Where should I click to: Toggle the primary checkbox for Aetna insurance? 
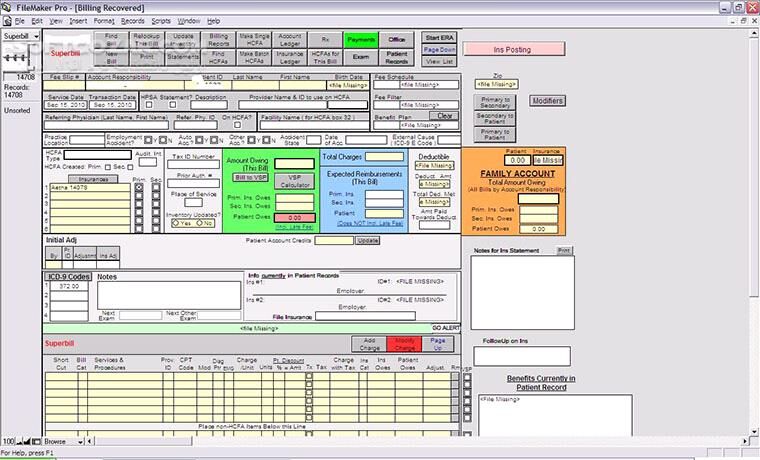click(x=139, y=188)
